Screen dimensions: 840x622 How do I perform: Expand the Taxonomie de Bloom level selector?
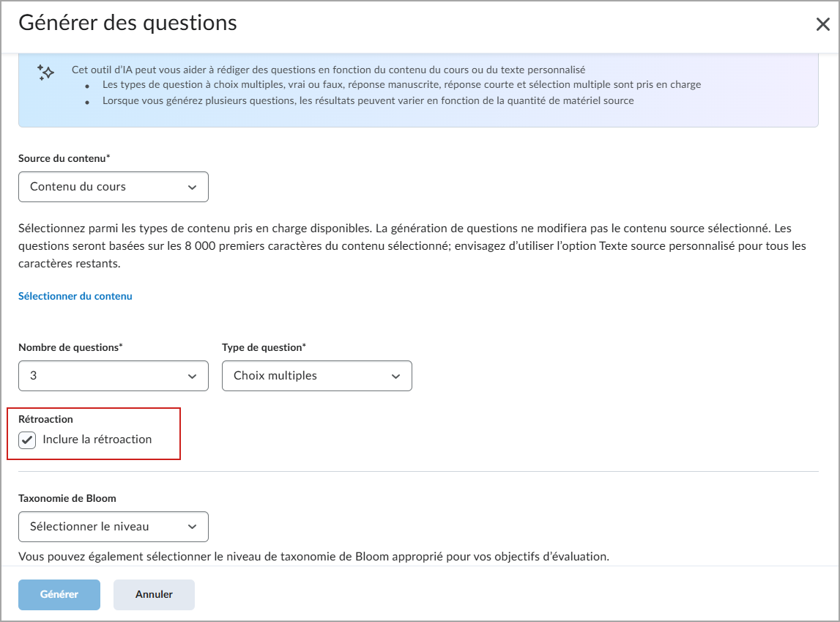tap(114, 526)
